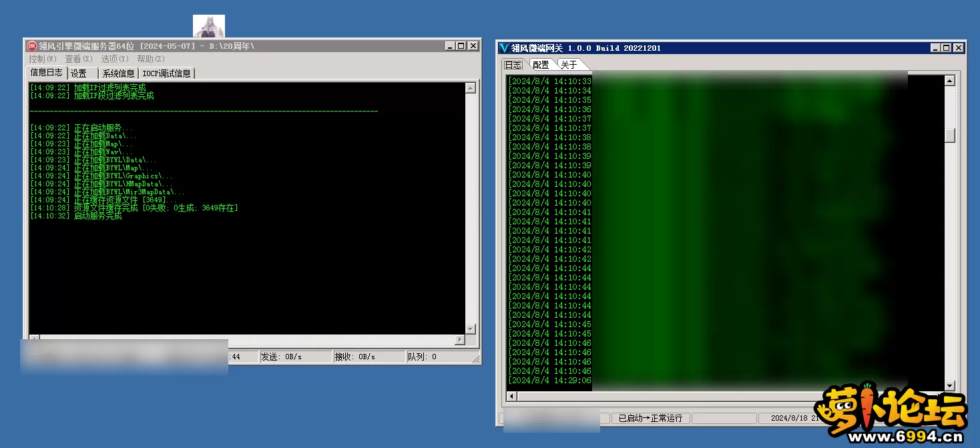Click scroll-up arrow of server log
This screenshot has height=448, width=980.
tap(471, 88)
